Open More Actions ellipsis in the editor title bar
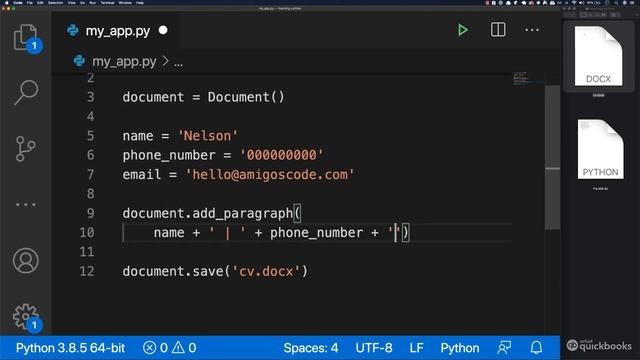The height and width of the screenshot is (360, 640). click(532, 30)
